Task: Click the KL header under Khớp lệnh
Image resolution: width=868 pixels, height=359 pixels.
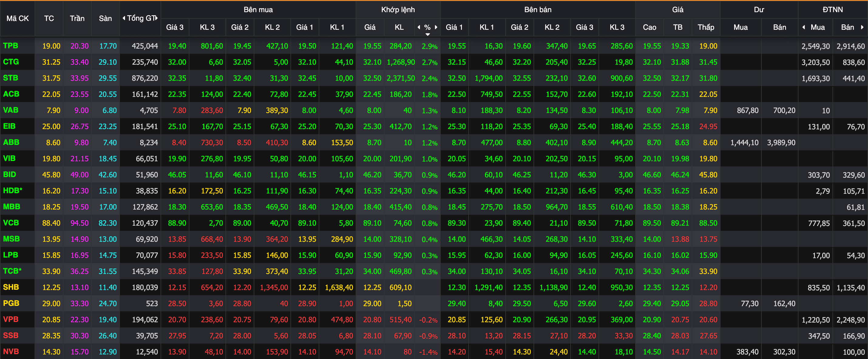Action: pyautogui.click(x=399, y=27)
